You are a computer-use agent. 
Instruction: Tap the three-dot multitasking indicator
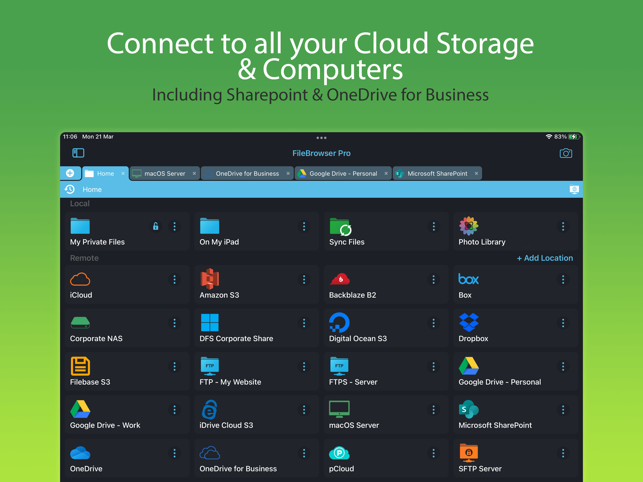click(x=322, y=138)
